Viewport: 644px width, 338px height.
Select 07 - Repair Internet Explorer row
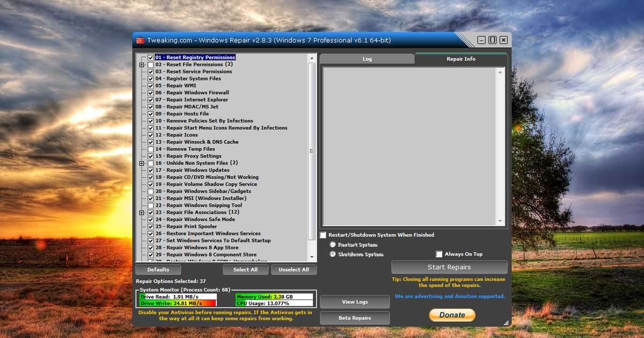[192, 100]
